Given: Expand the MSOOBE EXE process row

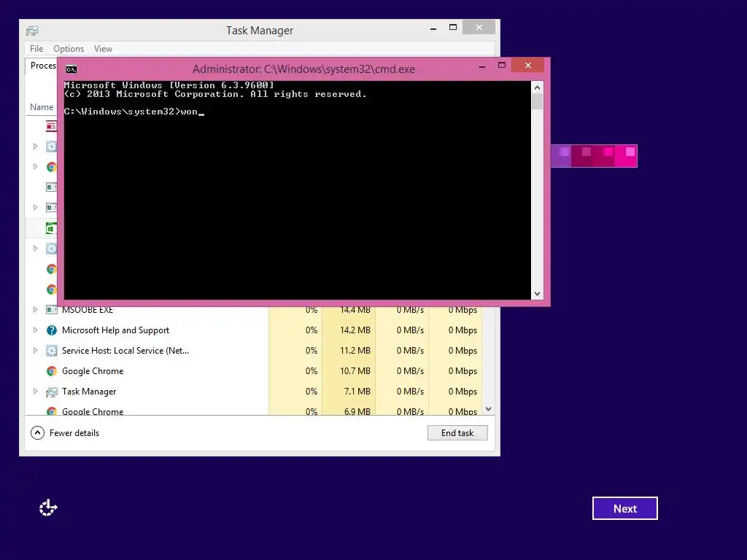Looking at the screenshot, I should click(x=35, y=309).
